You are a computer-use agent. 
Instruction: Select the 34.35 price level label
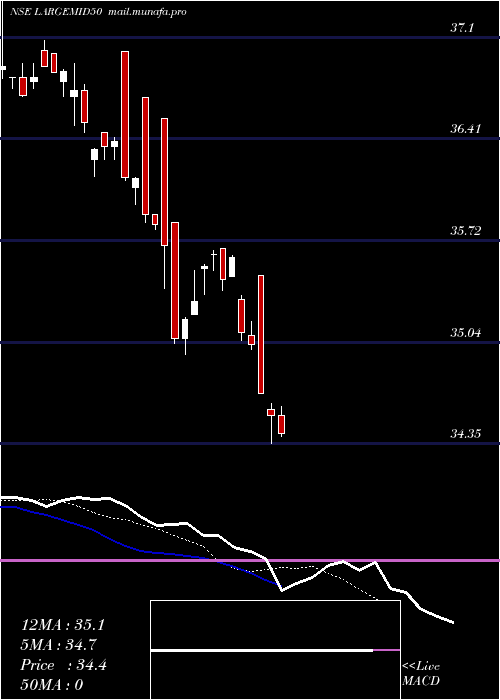click(x=465, y=433)
